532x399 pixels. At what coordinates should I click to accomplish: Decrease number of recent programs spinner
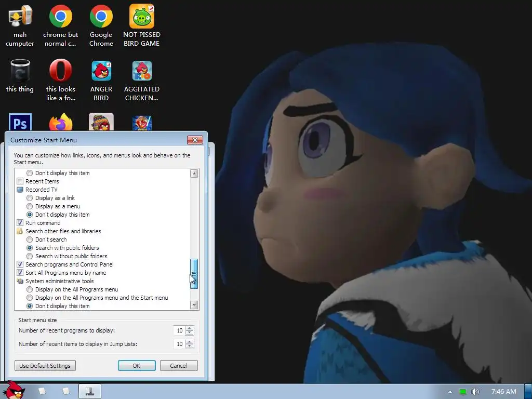click(190, 333)
